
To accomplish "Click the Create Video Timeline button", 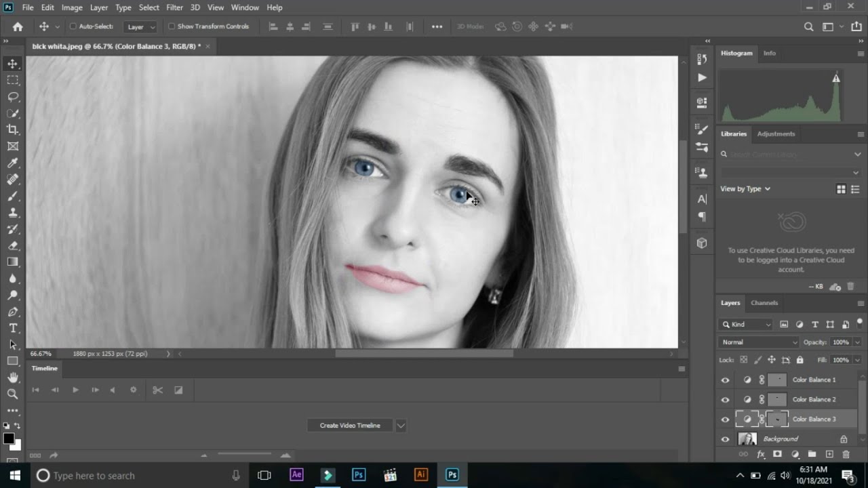I will [350, 426].
